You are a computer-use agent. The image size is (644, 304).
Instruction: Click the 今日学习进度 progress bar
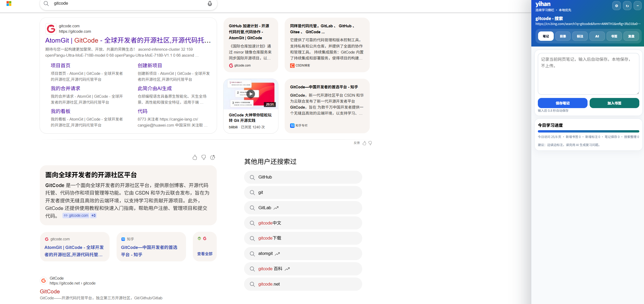pos(588,131)
